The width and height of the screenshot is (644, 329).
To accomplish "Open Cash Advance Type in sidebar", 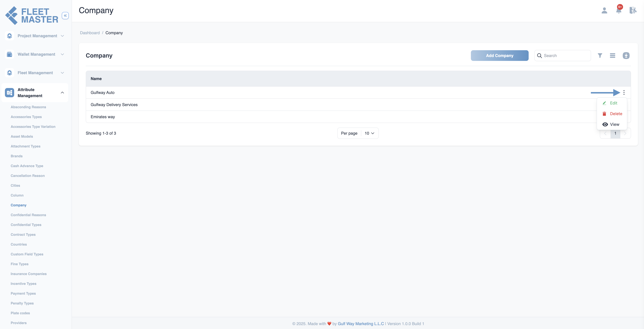I will pos(27,166).
